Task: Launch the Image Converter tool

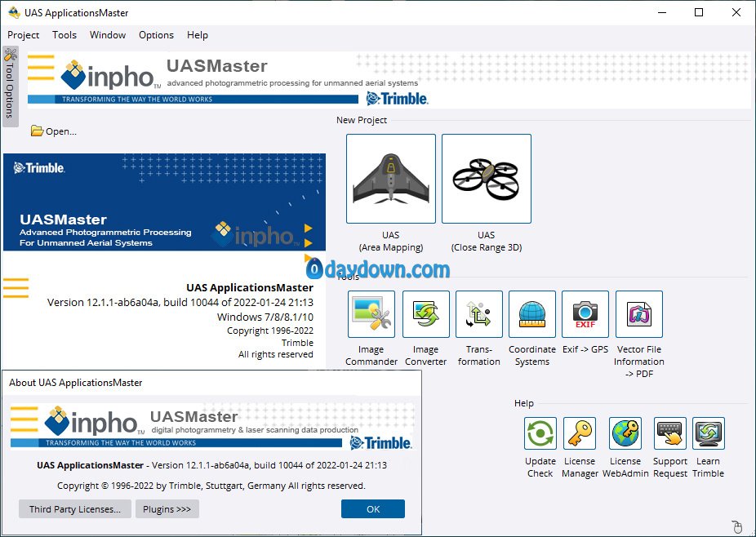Action: coord(425,314)
